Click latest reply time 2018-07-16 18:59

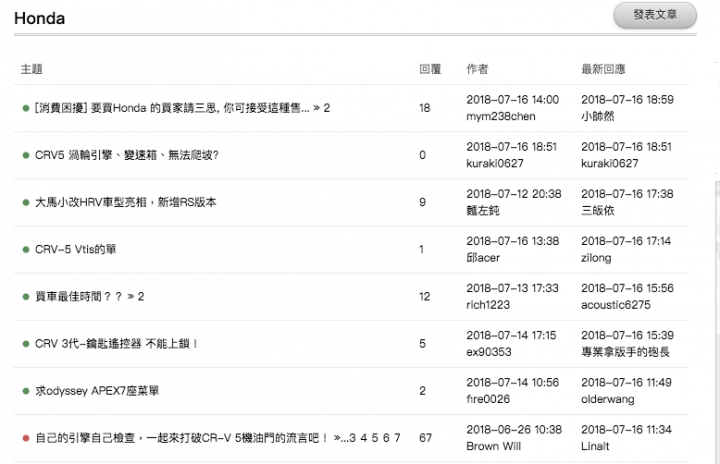click(x=627, y=100)
